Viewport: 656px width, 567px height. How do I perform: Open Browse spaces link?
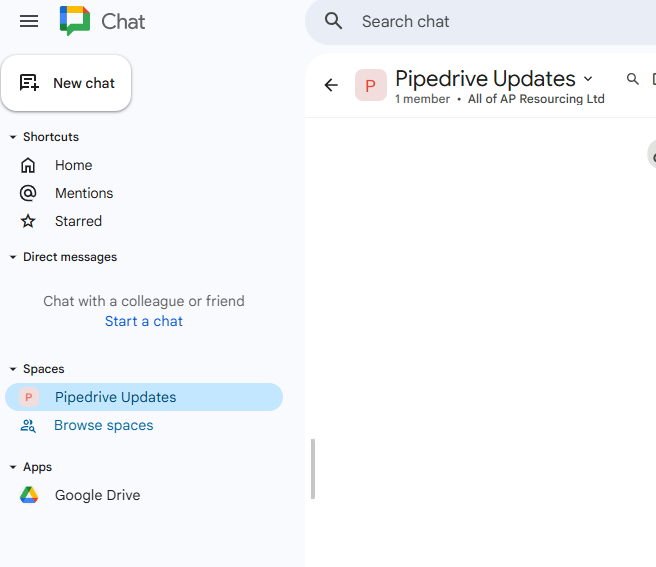(x=103, y=425)
